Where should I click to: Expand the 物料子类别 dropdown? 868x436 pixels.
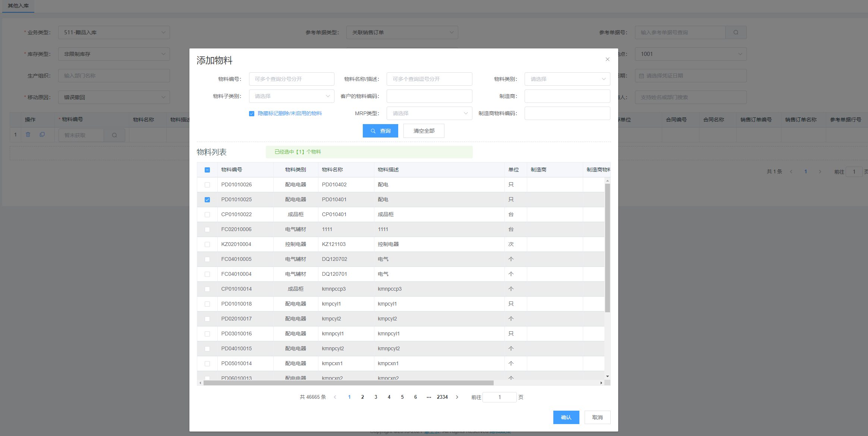pyautogui.click(x=291, y=96)
